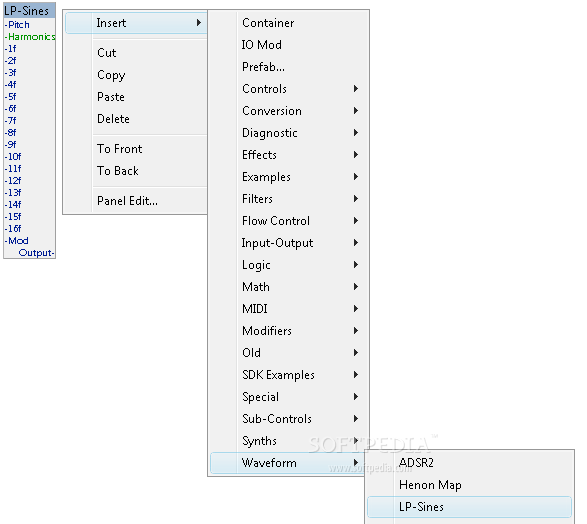Expand the Controls submenu

pyautogui.click(x=288, y=89)
